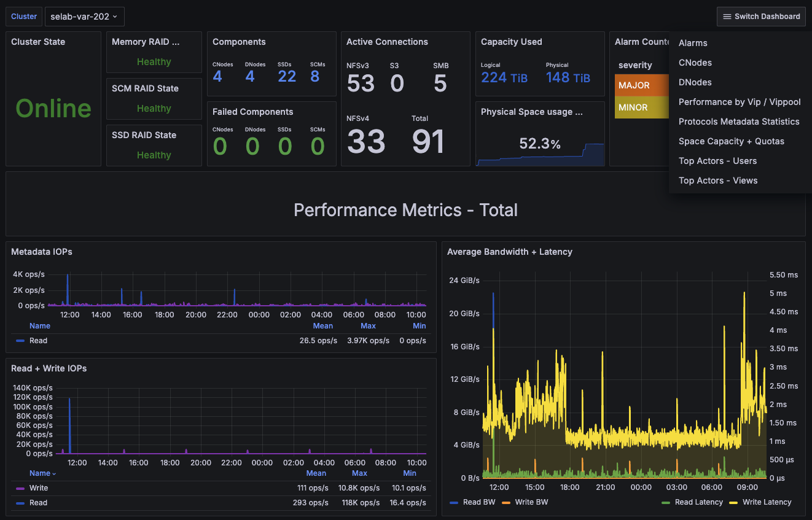Click the Failed Components panel title
The image size is (812, 520).
pyautogui.click(x=253, y=112)
